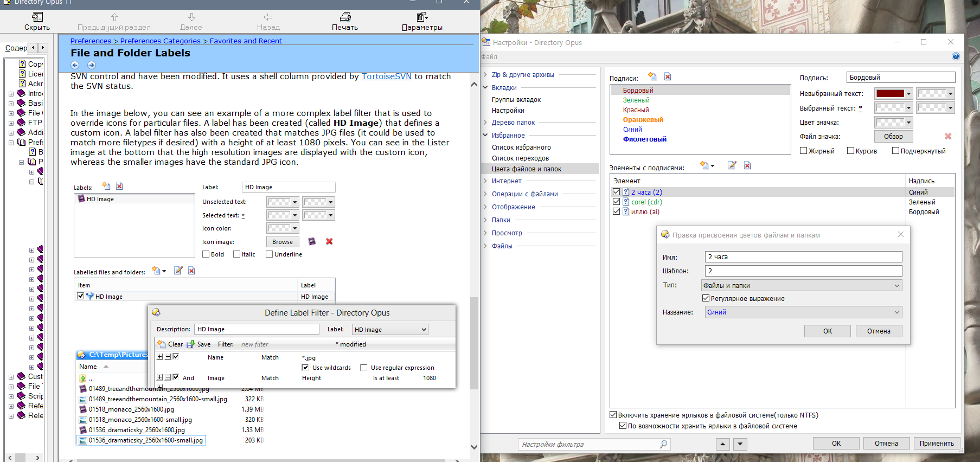This screenshot has height=462, width=980.
Task: Select Цвета файлов и папок in the category list
Action: 527,169
